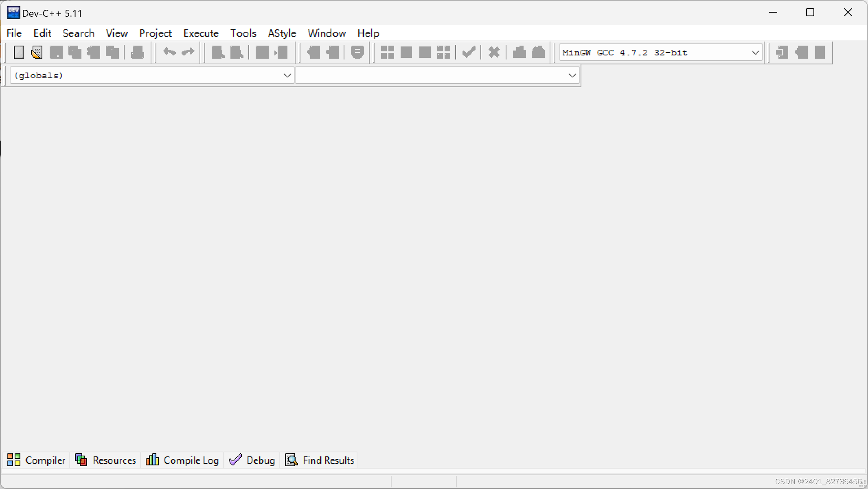
Task: Open the Execute menu
Action: click(201, 33)
